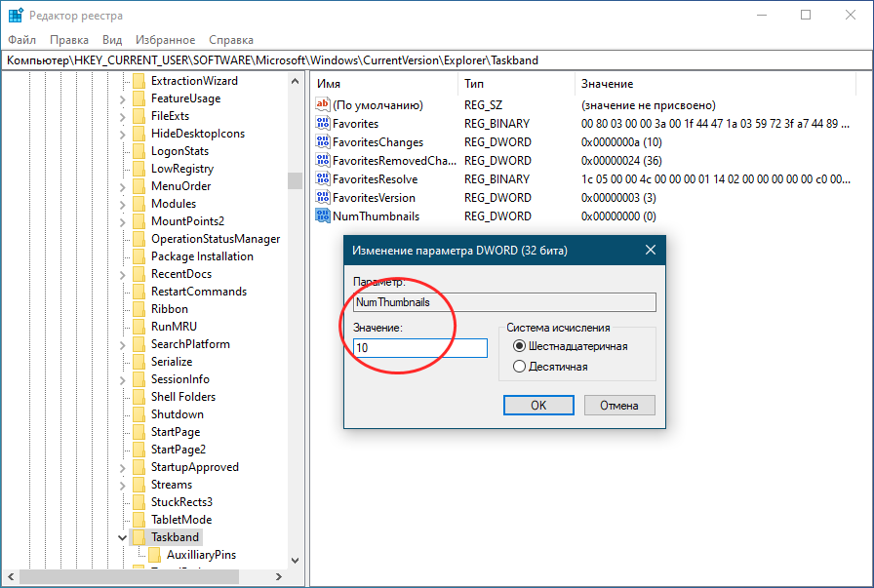This screenshot has height=588, width=874.
Task: Click the Параметр field showing NumThumbnails
Action: (504, 302)
